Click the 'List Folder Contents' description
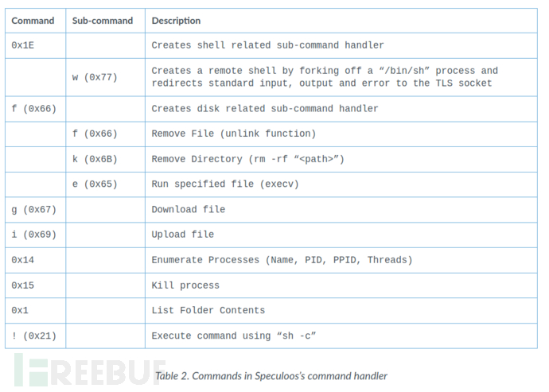Screen dimensions: 549x392 click(x=208, y=310)
